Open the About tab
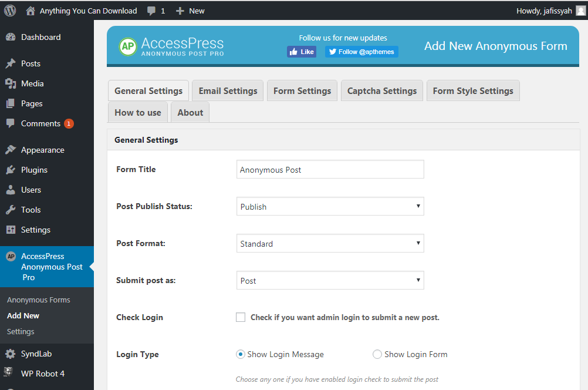Viewport: 588px width, 390px height. click(190, 113)
